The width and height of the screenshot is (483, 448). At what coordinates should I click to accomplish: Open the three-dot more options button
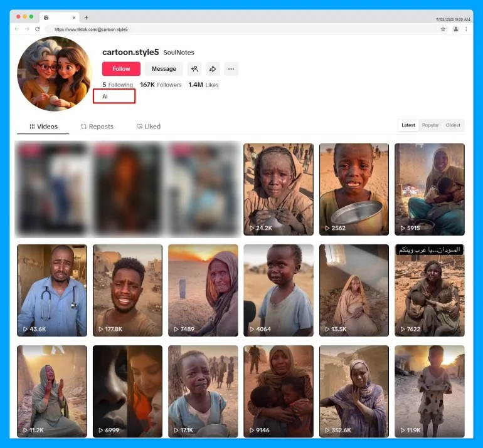tap(231, 69)
